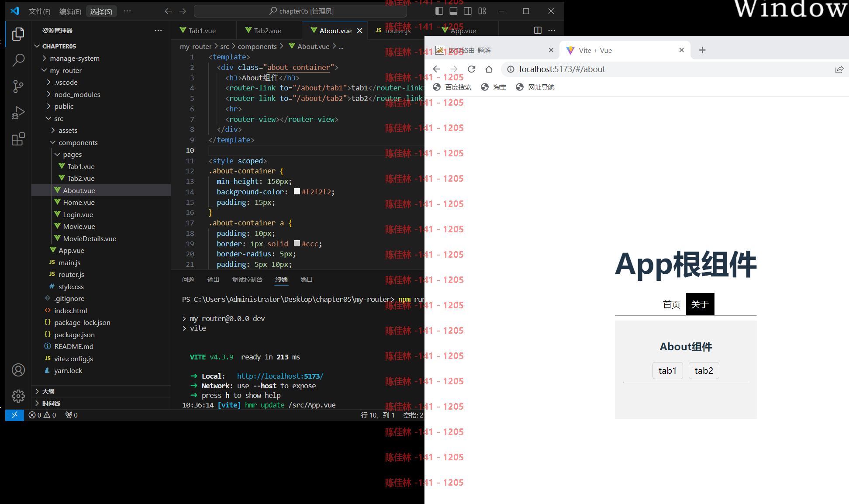Click the ports forwarded status indicator
849x504 pixels.
[x=71, y=415]
